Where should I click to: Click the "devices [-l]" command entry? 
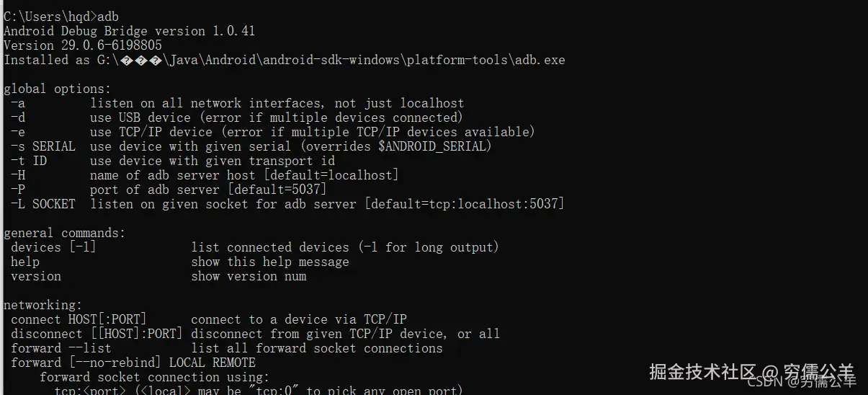[x=53, y=247]
